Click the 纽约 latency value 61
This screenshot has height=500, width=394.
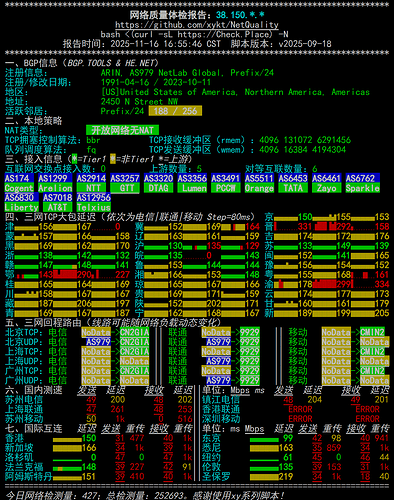pyautogui.click(x=288, y=457)
